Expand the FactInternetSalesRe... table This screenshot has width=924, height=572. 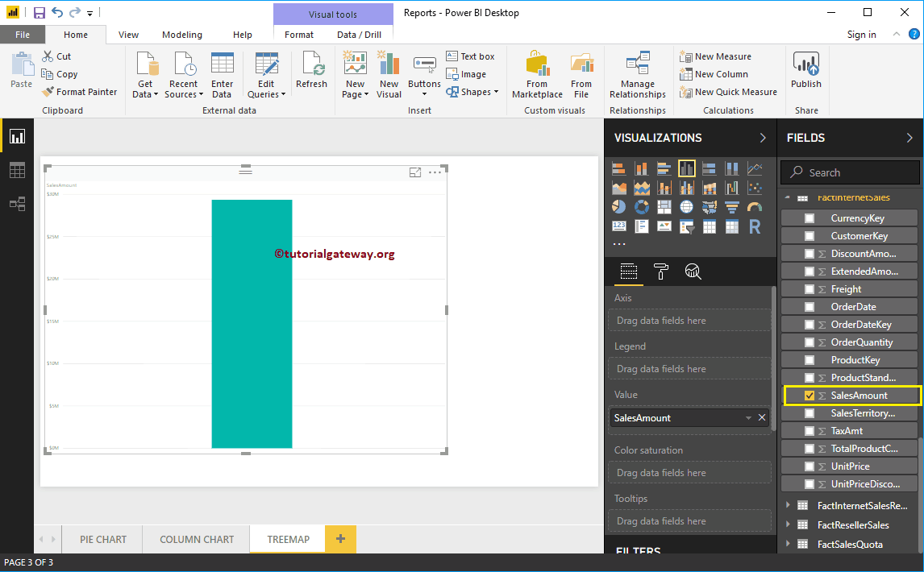click(x=788, y=505)
